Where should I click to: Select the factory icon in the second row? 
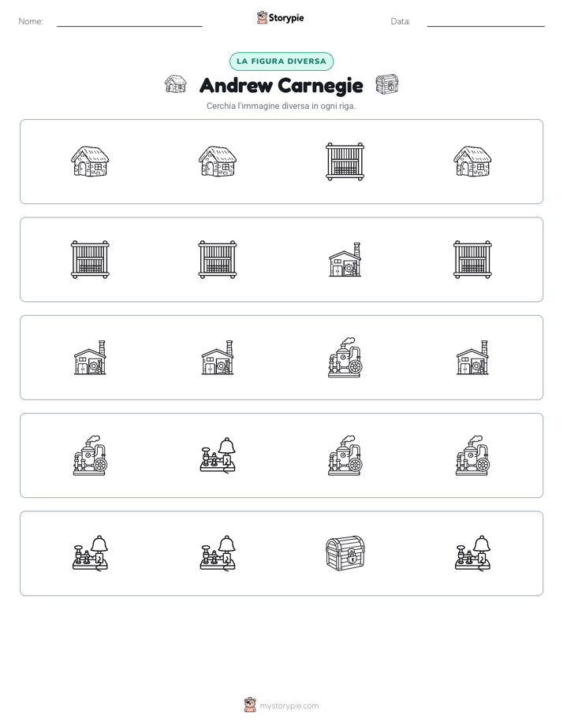(x=345, y=259)
